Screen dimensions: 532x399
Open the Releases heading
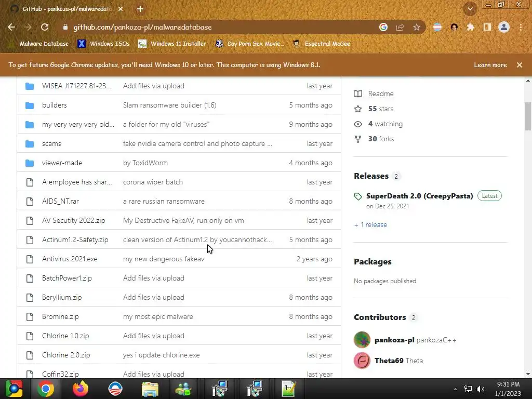(371, 176)
